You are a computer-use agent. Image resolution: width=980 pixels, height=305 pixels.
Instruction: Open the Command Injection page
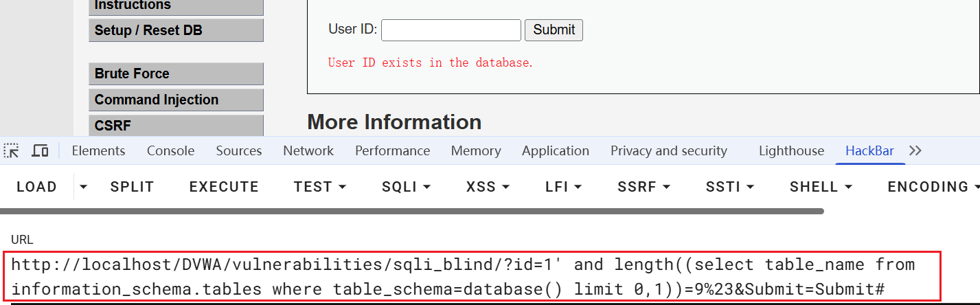[176, 100]
